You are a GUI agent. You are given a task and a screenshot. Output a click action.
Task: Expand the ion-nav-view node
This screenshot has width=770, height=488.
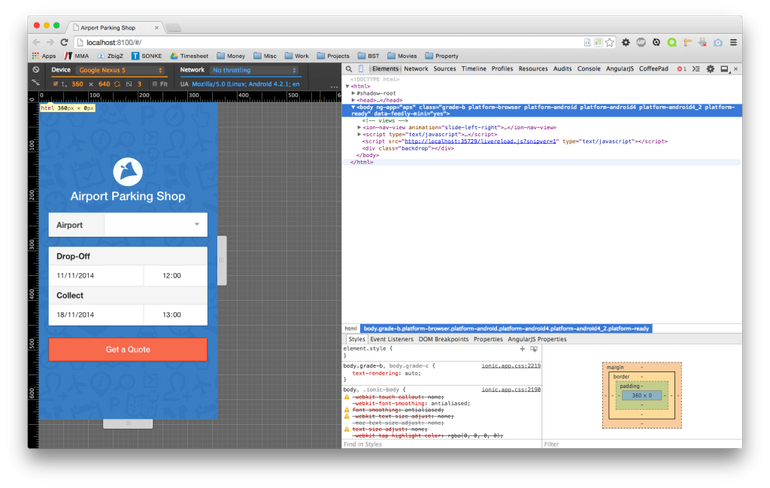pos(359,128)
